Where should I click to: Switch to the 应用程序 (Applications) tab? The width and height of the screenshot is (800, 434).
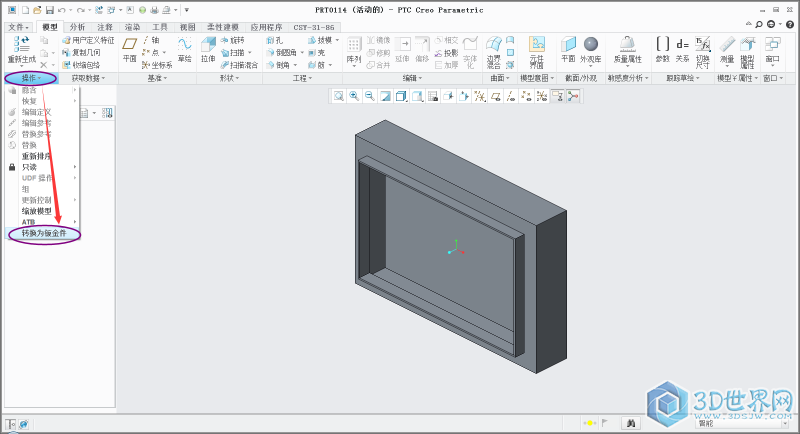click(266, 27)
